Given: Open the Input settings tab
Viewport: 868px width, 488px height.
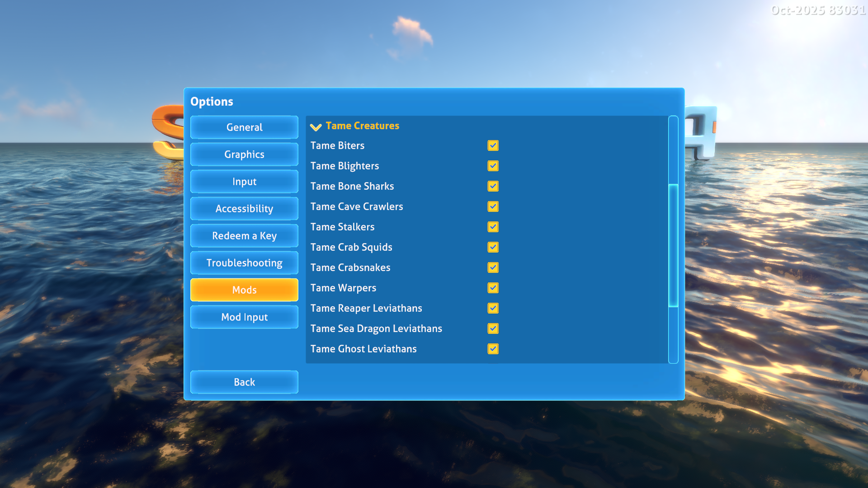Looking at the screenshot, I should [x=244, y=182].
